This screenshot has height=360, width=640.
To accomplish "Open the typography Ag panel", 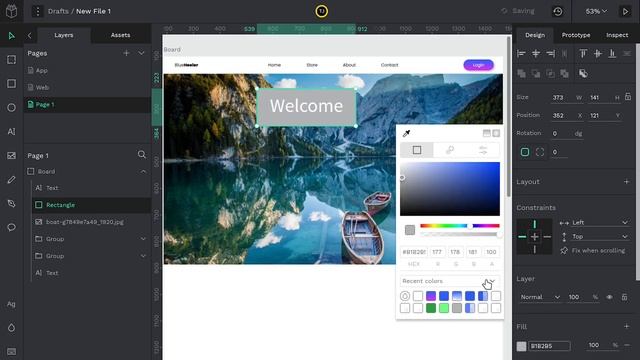I will [11, 304].
